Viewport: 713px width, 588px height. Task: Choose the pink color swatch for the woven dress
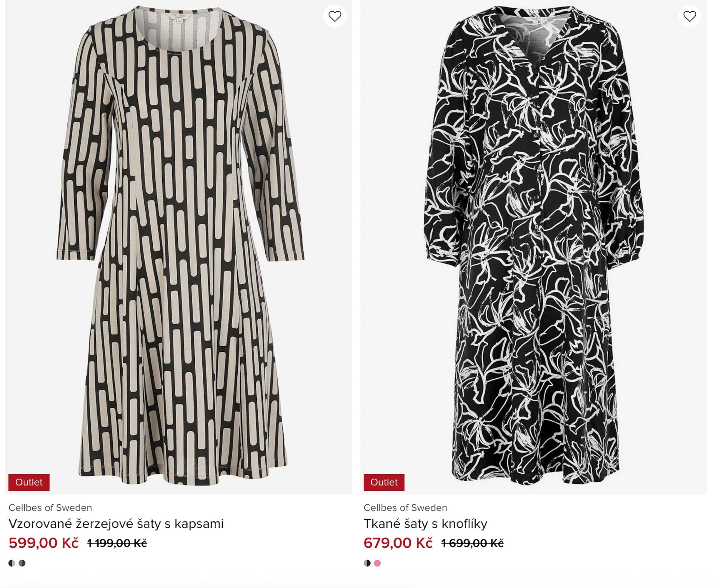tap(377, 563)
